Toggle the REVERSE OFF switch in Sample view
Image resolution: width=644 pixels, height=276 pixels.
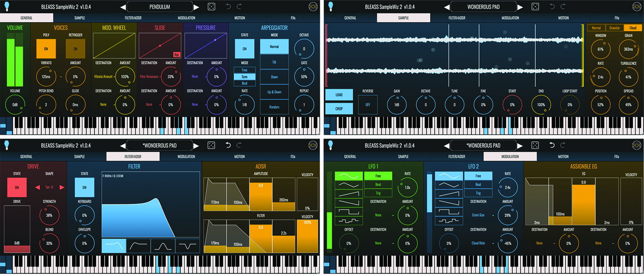368,105
